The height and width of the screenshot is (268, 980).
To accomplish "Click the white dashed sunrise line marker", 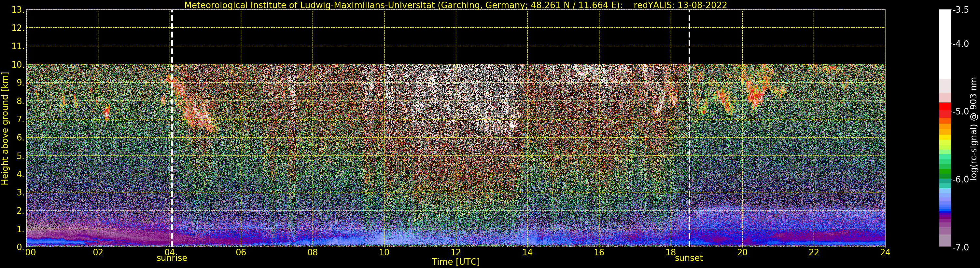I will click(x=172, y=128).
